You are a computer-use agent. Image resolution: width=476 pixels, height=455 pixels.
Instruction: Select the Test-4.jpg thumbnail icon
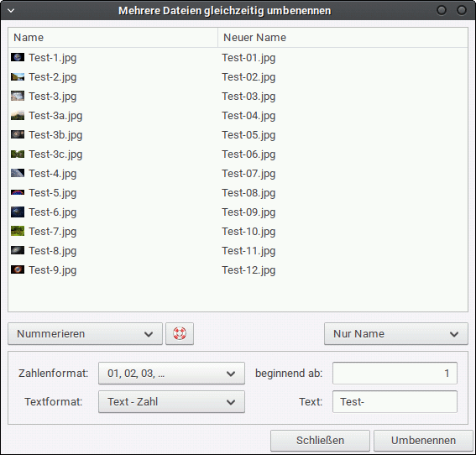(x=18, y=173)
